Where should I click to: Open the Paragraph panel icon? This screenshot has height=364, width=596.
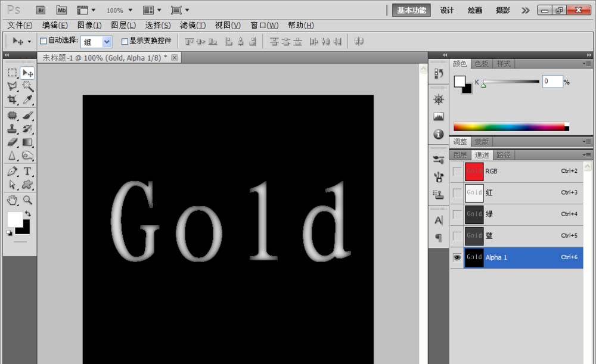pos(439,238)
